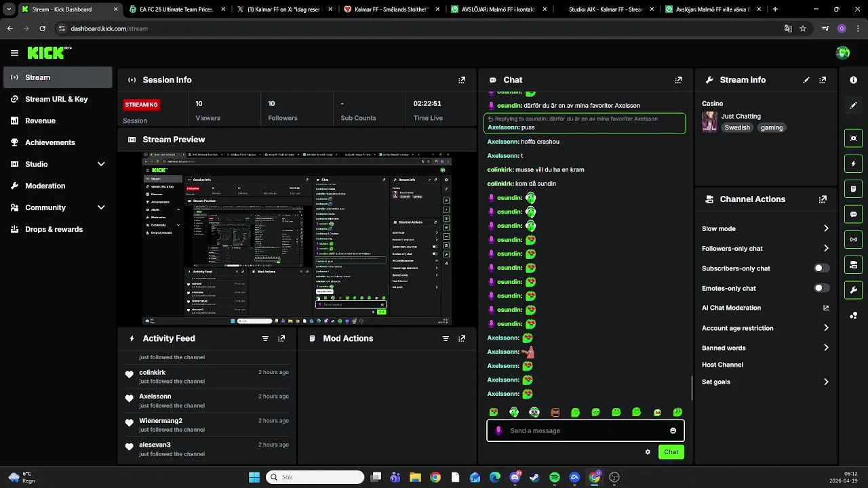The width and height of the screenshot is (868, 488).
Task: Toggle the broadcast session widget icon in right sidebar
Action: tap(854, 239)
